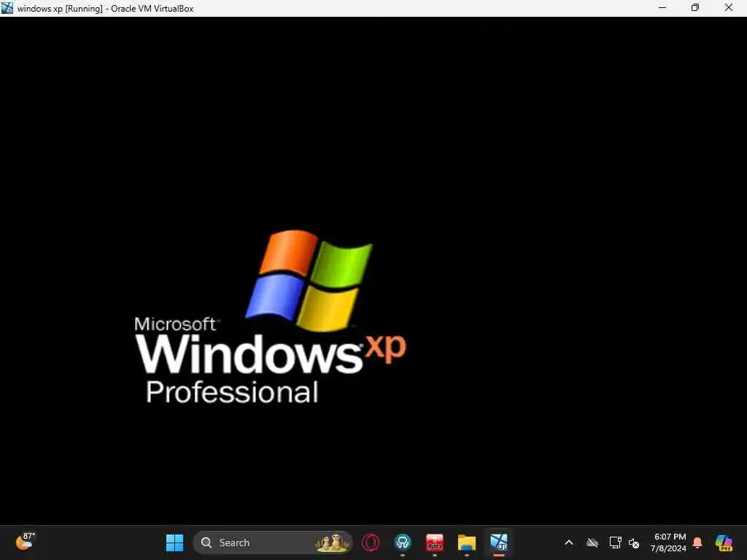Open the notification bell icon
The height and width of the screenshot is (560, 747).
coord(697,542)
